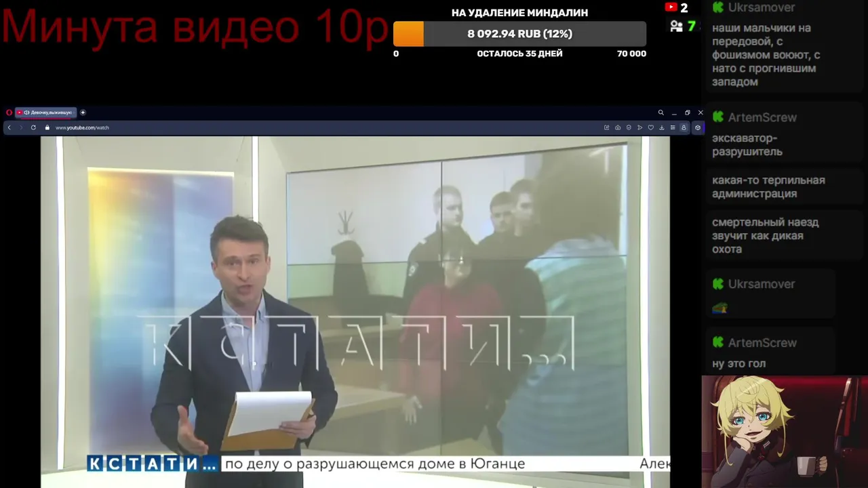Screen dimensions: 868x488
Task: Click the "КСТАТИ..." news ticker logo
Action: pos(153,464)
